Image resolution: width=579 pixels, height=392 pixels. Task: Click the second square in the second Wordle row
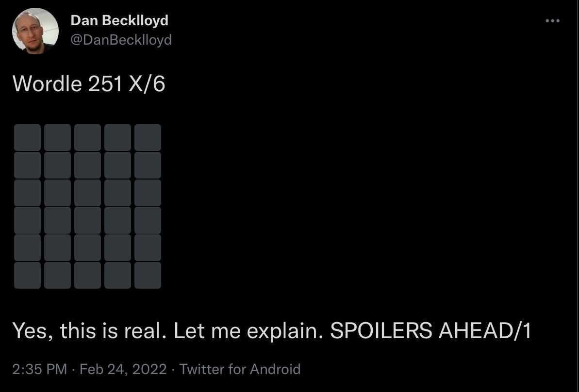(x=58, y=165)
